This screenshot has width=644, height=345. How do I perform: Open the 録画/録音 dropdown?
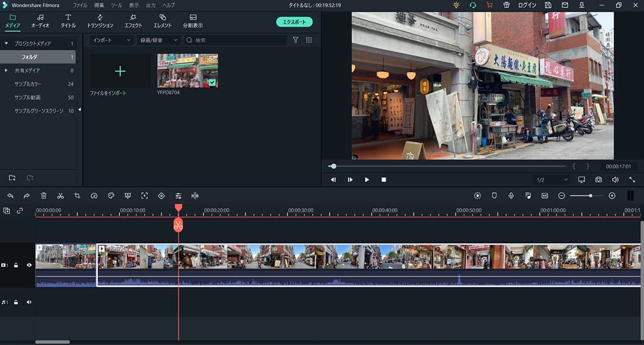point(159,40)
